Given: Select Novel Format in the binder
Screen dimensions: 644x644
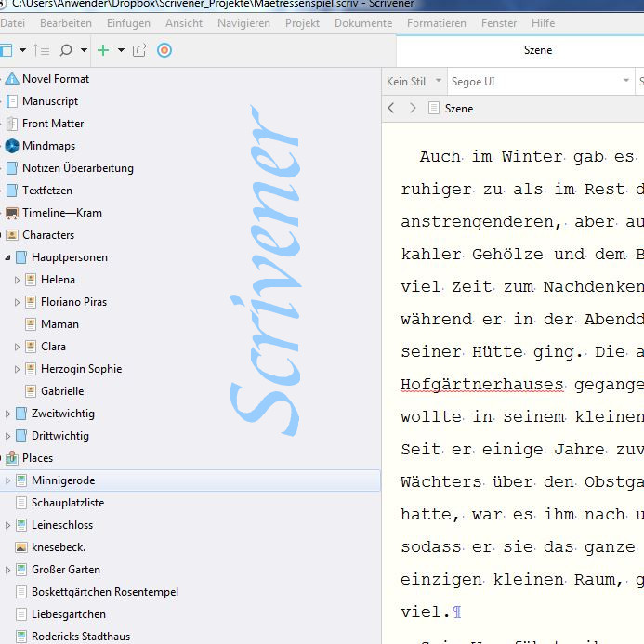Looking at the screenshot, I should tap(56, 79).
